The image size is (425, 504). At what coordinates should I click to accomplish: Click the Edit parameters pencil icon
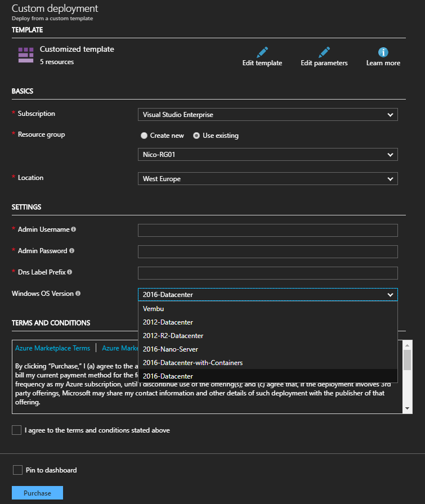tap(324, 52)
